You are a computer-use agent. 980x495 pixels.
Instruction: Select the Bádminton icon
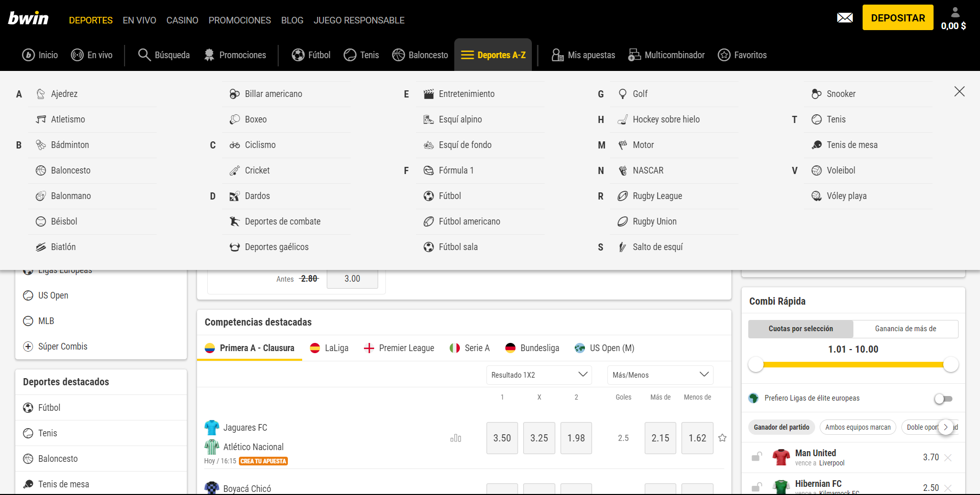[41, 145]
